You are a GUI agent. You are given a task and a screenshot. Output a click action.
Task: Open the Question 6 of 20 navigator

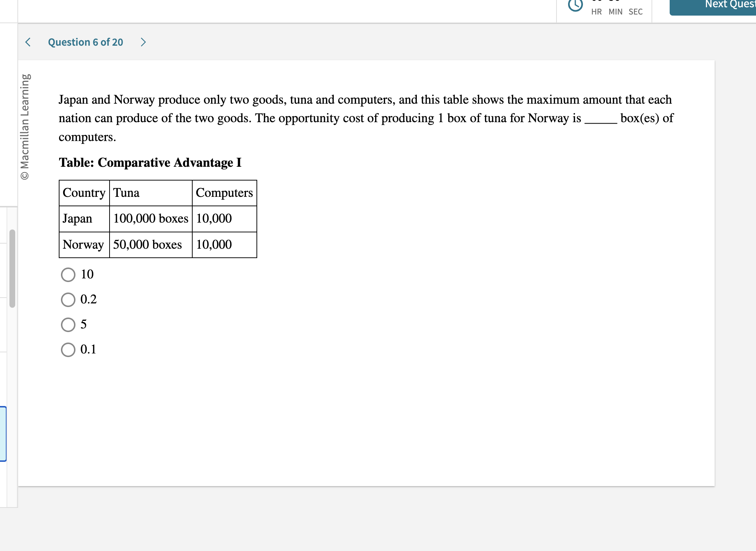pos(86,42)
